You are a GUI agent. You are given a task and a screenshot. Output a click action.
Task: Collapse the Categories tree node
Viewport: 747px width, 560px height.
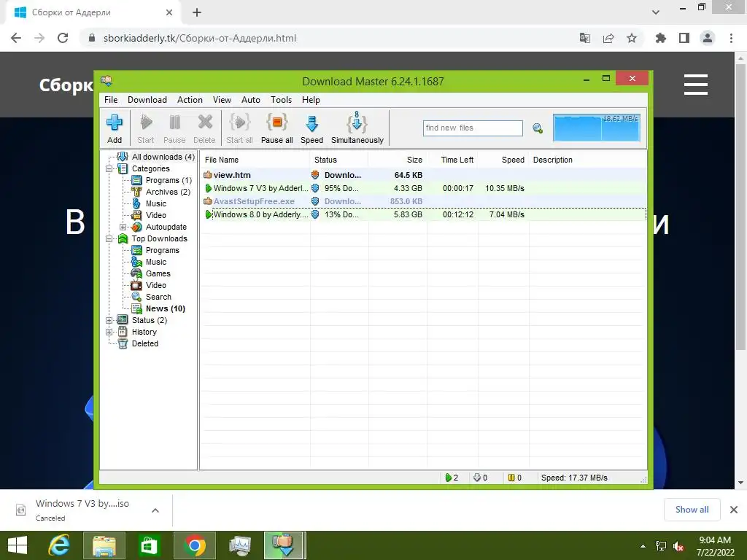point(109,168)
